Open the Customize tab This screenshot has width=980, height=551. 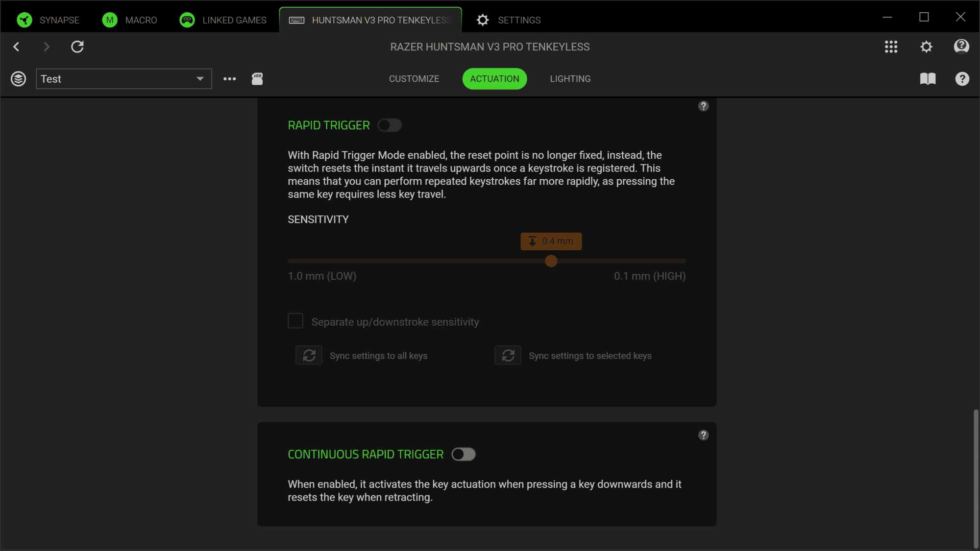coord(414,79)
